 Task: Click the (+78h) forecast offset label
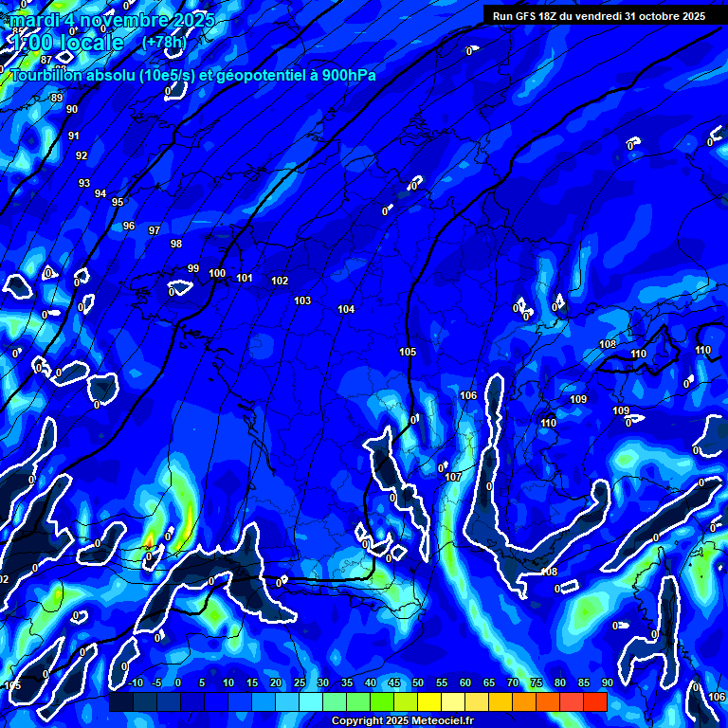(x=164, y=42)
